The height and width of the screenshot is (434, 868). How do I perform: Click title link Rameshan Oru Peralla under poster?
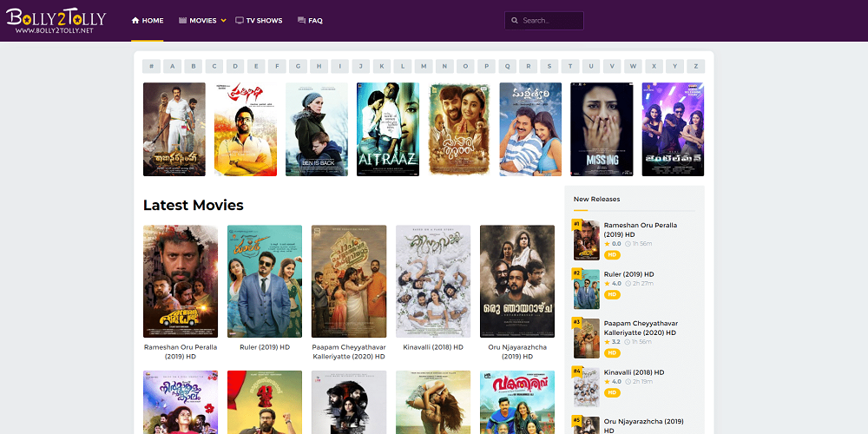181,352
